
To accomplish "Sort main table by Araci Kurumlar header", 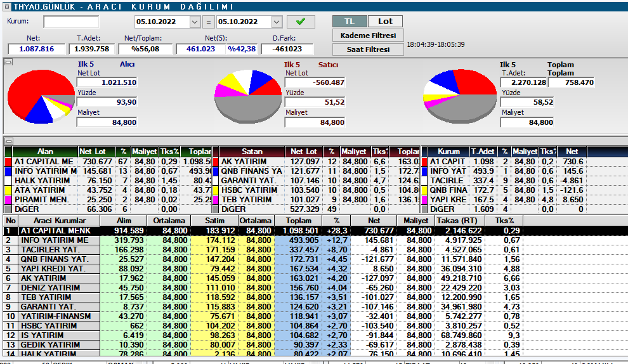I will [59, 221].
